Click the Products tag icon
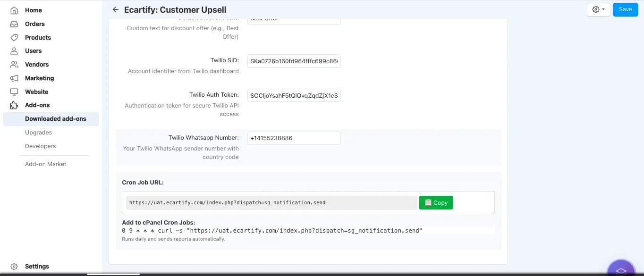 click(x=14, y=38)
